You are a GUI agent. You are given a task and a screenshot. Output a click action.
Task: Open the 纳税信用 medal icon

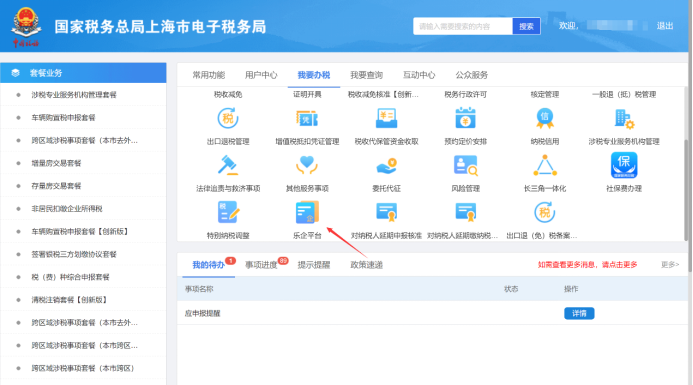tap(544, 118)
